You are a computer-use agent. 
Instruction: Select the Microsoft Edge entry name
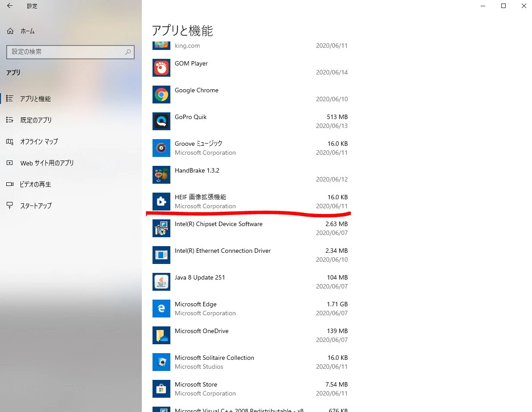coord(195,304)
